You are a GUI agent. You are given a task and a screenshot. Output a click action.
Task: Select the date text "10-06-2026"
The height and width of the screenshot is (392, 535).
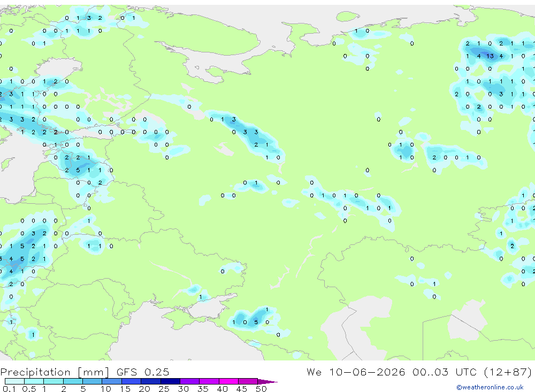click(367, 372)
